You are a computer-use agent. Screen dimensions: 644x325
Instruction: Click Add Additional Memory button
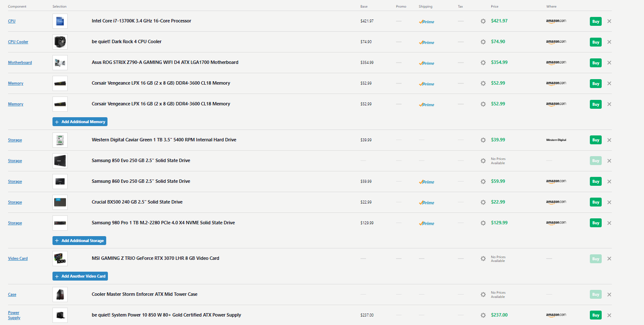coord(80,122)
